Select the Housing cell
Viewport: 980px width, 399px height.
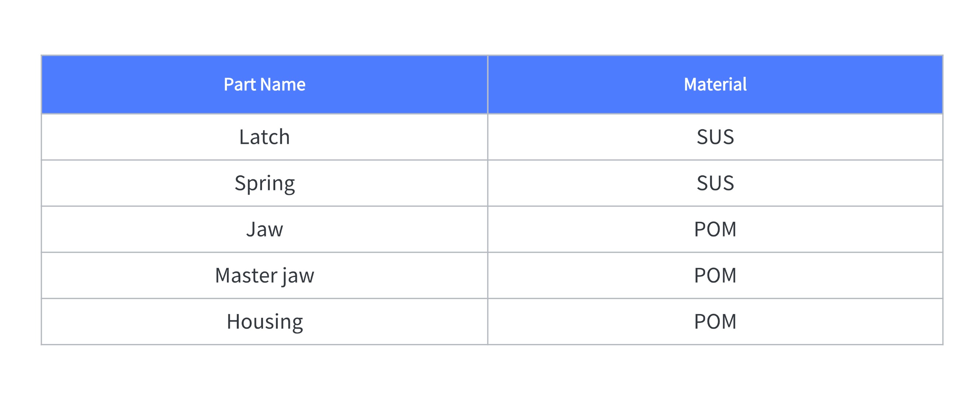click(x=265, y=322)
